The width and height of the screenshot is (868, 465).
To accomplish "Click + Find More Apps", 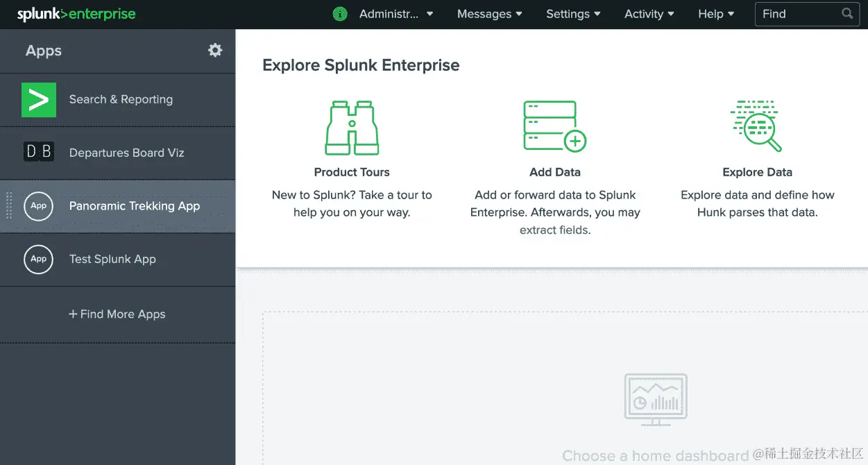I will (x=117, y=314).
